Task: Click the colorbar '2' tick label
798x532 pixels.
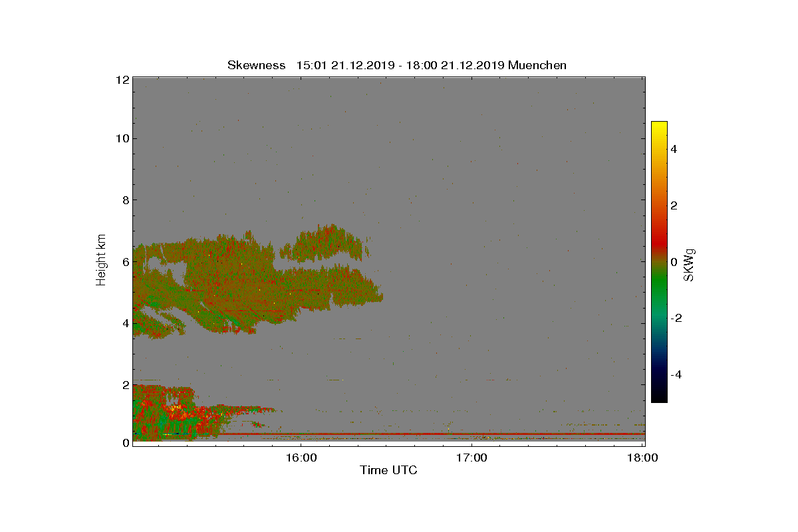Action: point(674,205)
